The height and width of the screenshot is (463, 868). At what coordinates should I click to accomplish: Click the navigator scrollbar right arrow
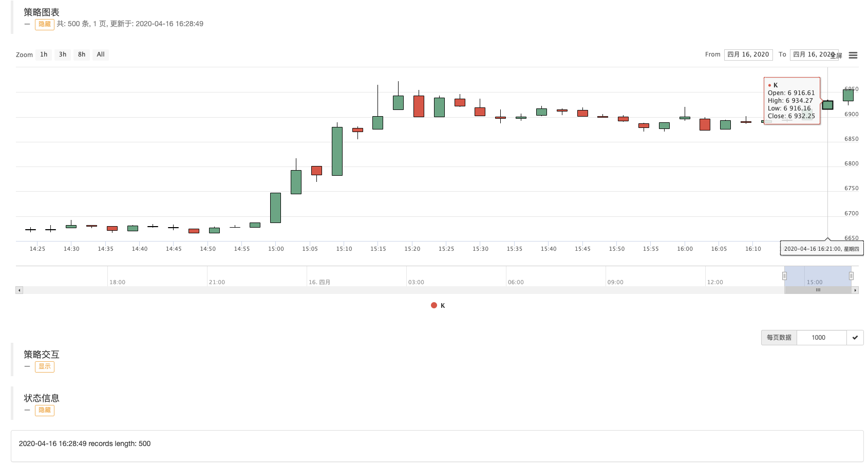coord(855,290)
